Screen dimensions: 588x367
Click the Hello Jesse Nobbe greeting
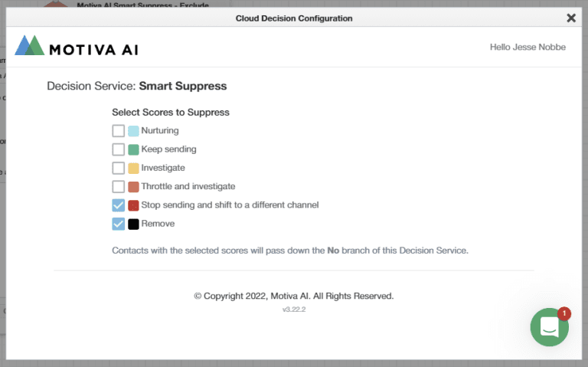coord(528,48)
